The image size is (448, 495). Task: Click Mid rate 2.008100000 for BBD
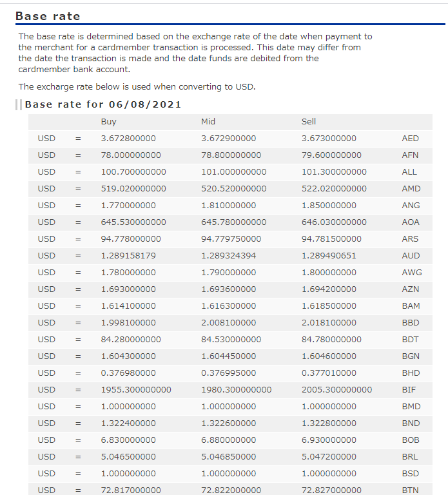tap(229, 322)
